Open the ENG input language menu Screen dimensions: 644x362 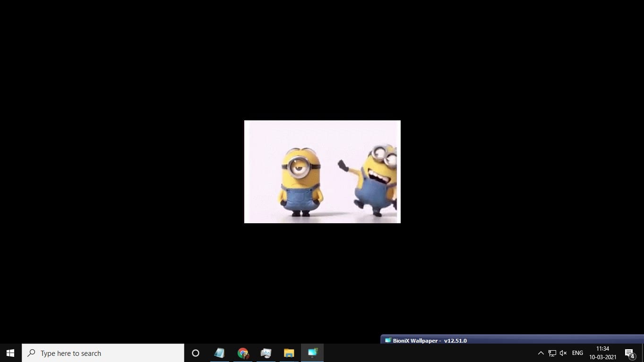[577, 353]
